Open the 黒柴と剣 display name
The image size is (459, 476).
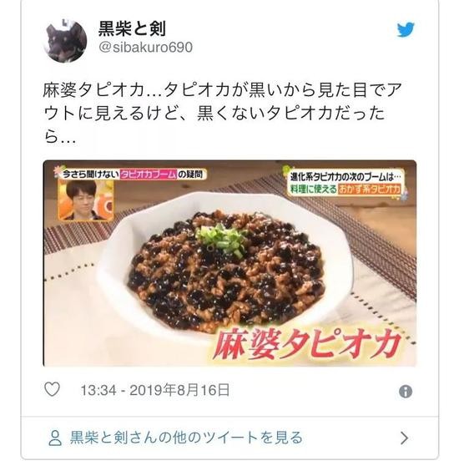[132, 29]
